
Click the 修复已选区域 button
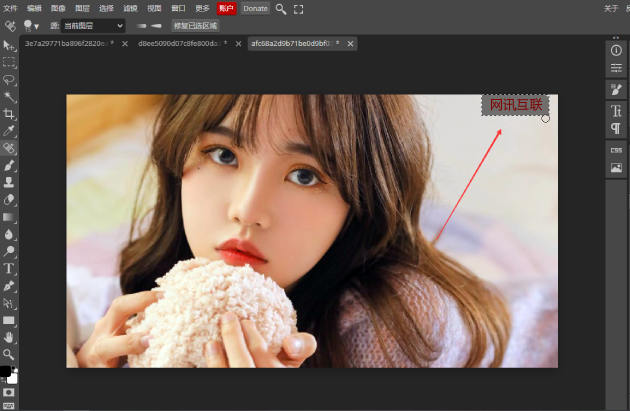[x=195, y=25]
